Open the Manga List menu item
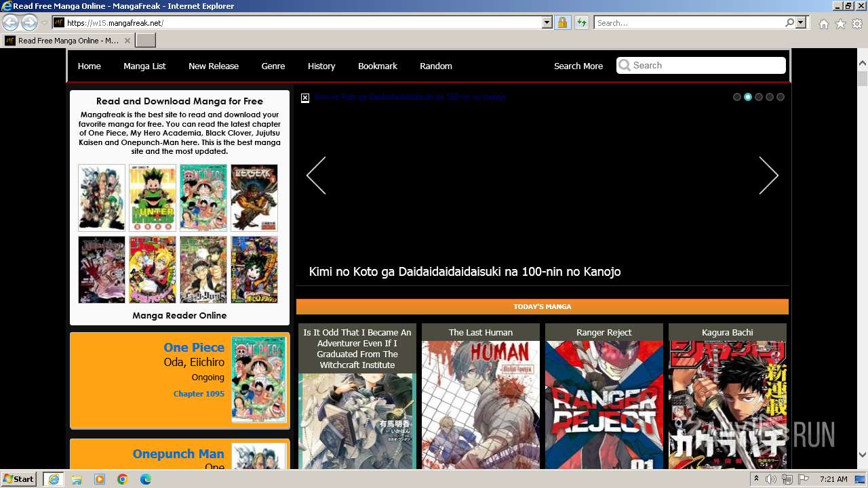This screenshot has width=868, height=488. pos(144,66)
